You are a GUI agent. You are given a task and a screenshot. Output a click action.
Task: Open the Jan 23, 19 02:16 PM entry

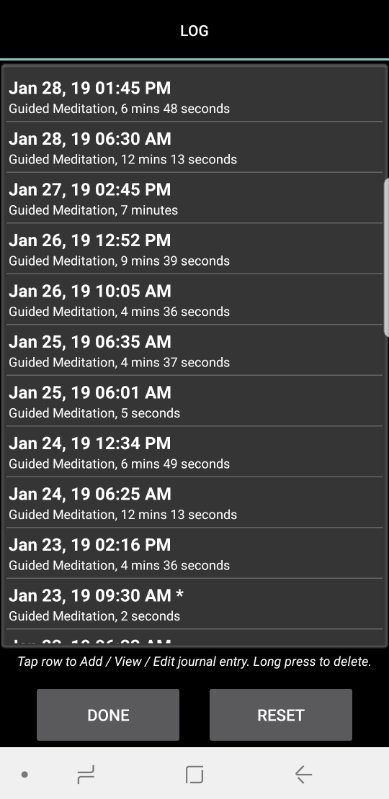coord(194,553)
